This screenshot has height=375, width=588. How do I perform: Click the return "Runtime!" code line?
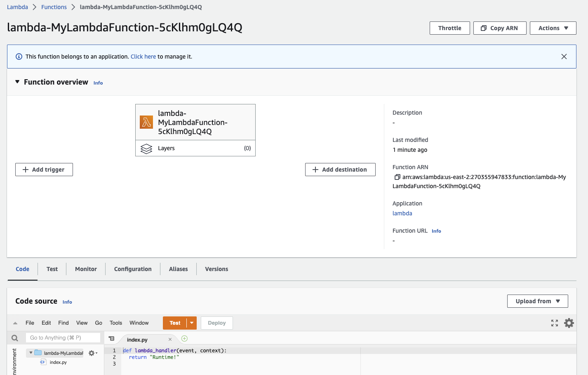(154, 357)
